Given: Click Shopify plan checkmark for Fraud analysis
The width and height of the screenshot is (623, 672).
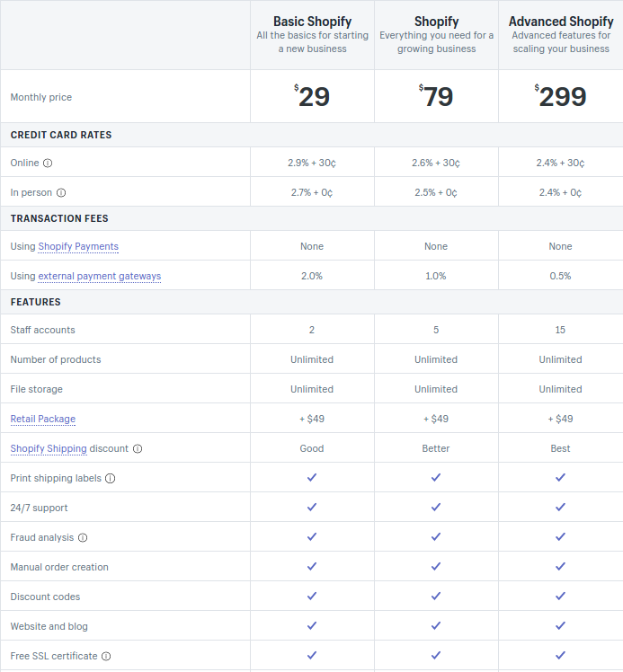Looking at the screenshot, I should pos(436,536).
